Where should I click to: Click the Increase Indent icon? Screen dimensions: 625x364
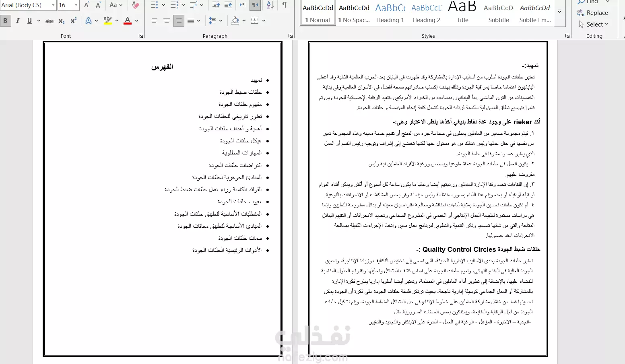(228, 5)
